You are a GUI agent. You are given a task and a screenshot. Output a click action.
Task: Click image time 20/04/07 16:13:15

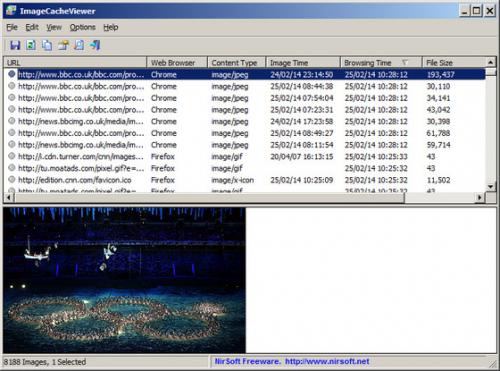point(302,156)
